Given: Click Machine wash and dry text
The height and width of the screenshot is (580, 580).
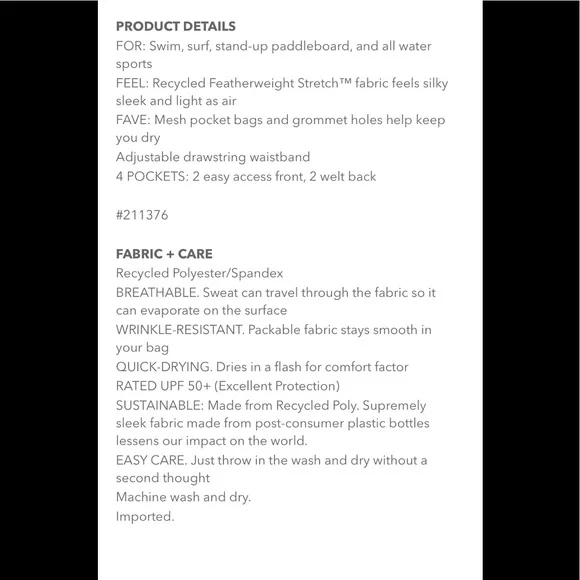Looking at the screenshot, I should 183,497.
